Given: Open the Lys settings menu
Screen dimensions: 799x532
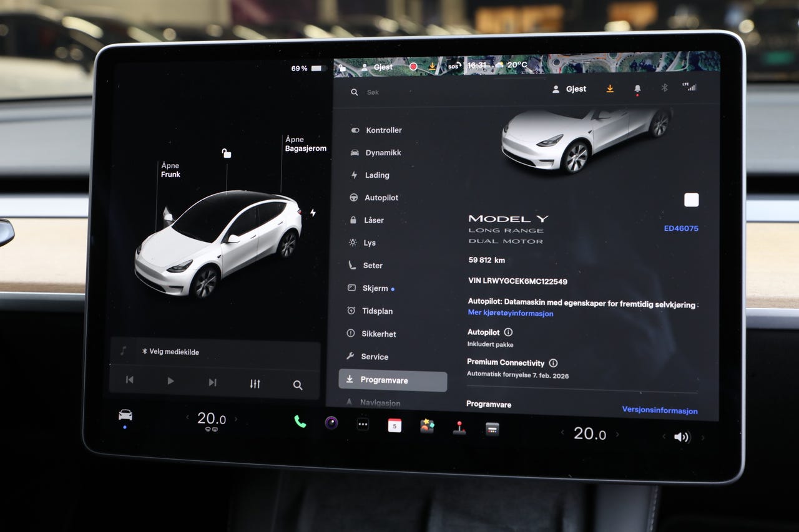Looking at the screenshot, I should [x=362, y=243].
